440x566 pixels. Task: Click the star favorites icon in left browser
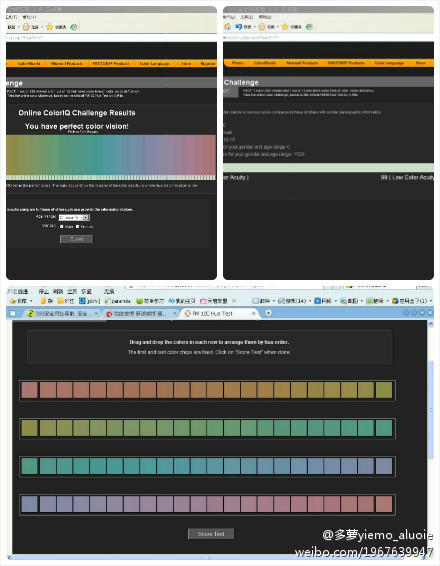49,27
